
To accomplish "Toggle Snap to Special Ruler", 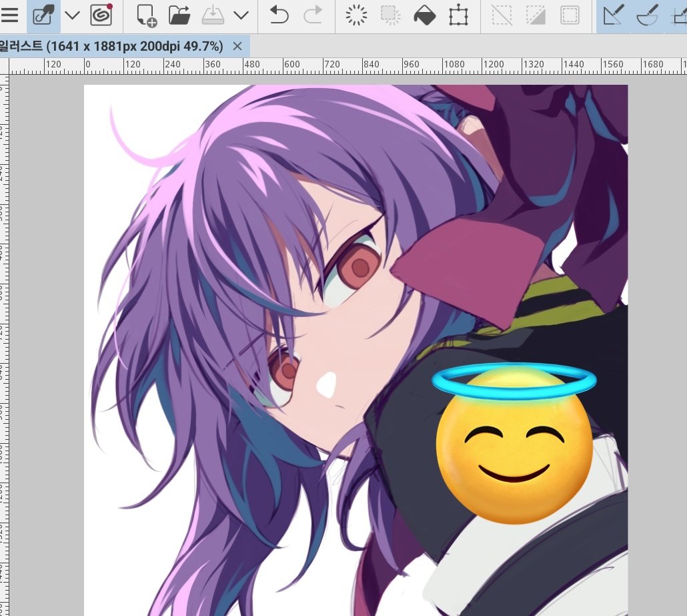I will [647, 15].
